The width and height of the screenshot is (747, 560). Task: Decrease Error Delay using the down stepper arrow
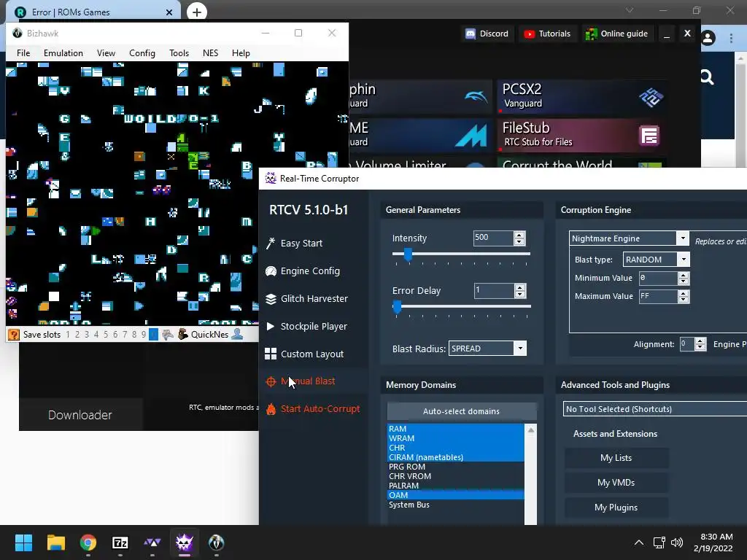coord(519,294)
